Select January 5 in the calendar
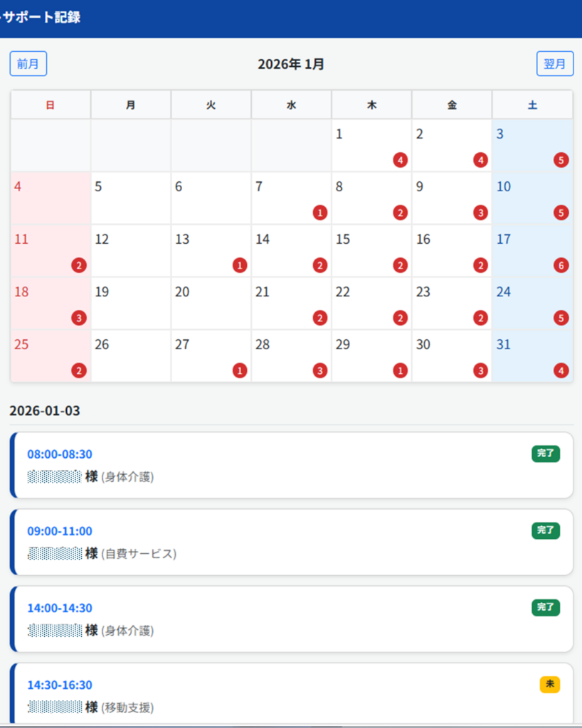The image size is (582, 728). point(130,198)
